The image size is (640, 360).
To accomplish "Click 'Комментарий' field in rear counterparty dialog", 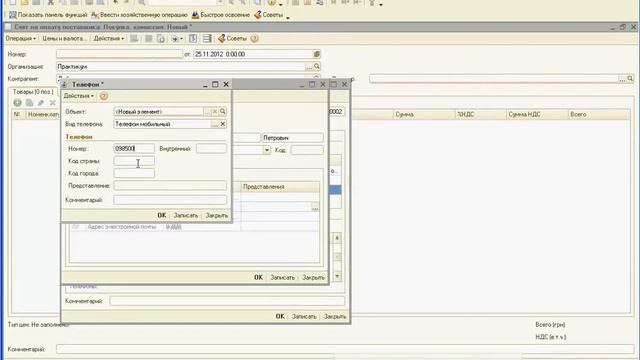I will pos(227,301).
